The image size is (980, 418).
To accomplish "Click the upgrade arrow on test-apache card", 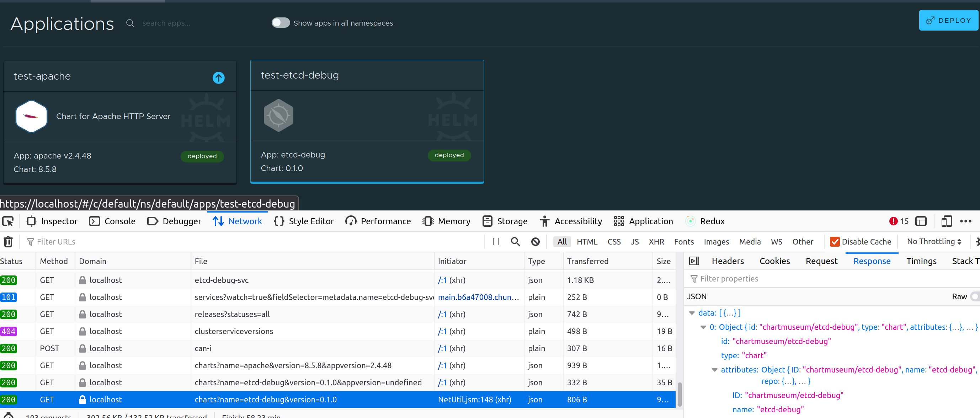I will pos(218,78).
